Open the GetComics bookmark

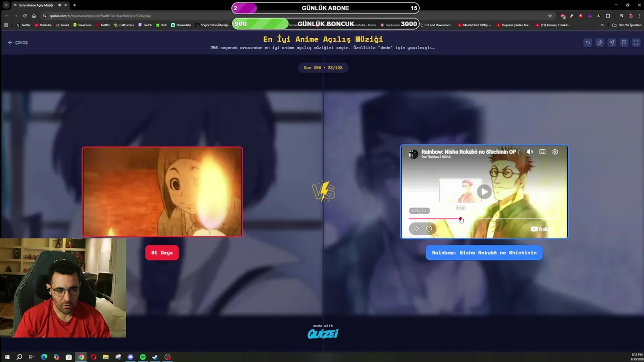[124, 25]
